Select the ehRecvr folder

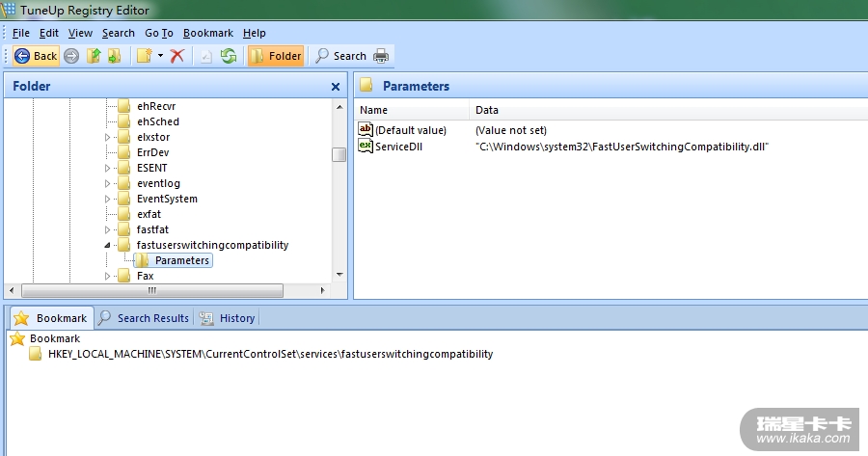pyautogui.click(x=156, y=106)
